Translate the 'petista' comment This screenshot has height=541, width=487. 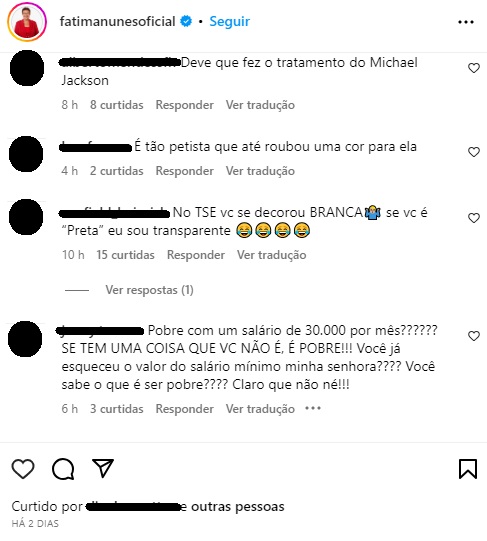[260, 171]
